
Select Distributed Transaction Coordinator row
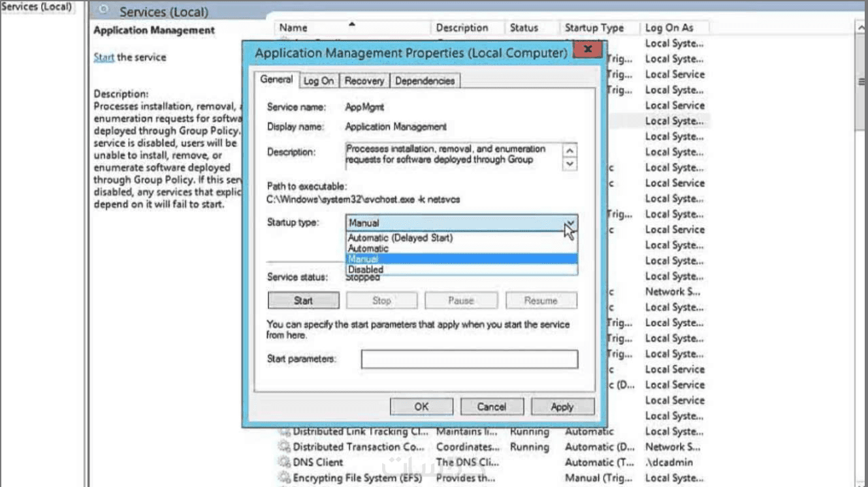[493, 447]
